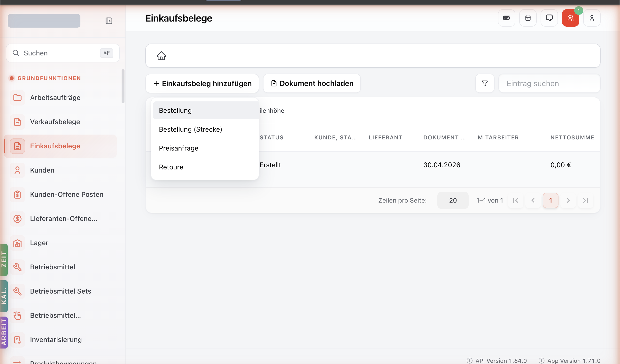Sort by DOKUMENT ... column header
The width and height of the screenshot is (620, 364).
pos(444,137)
